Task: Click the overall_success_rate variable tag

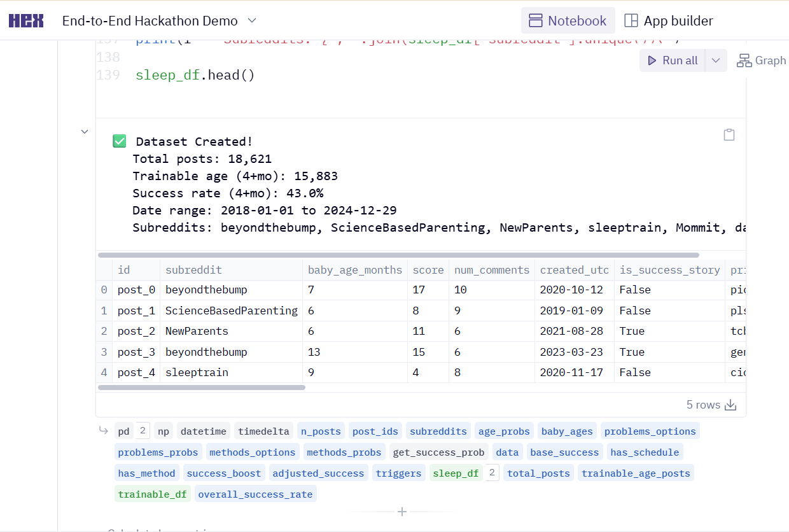Action: 255,494
